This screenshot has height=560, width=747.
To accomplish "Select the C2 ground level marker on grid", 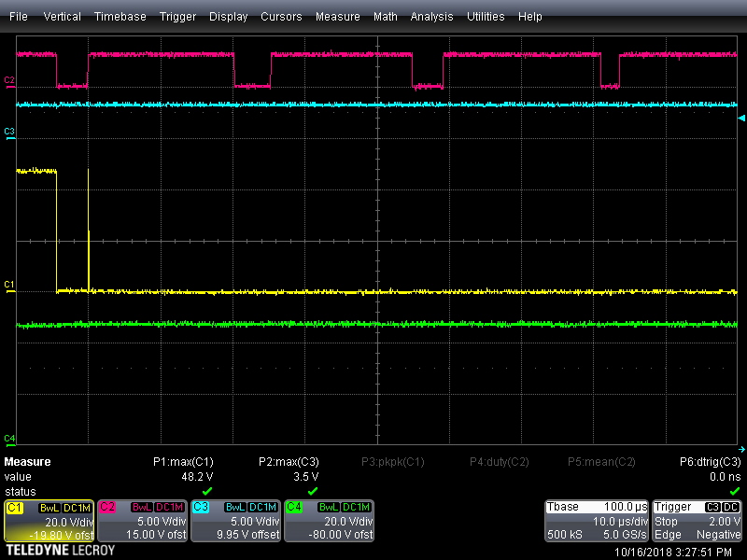I will 9,81.
